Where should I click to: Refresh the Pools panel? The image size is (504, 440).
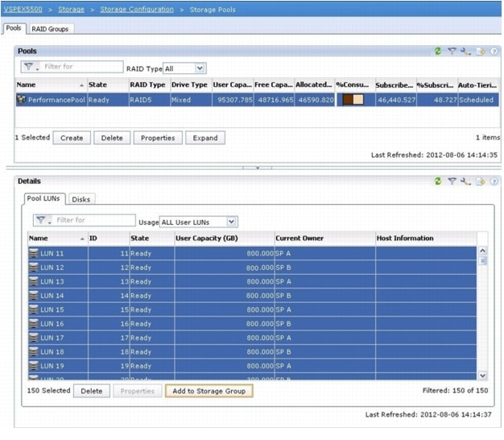[x=439, y=51]
